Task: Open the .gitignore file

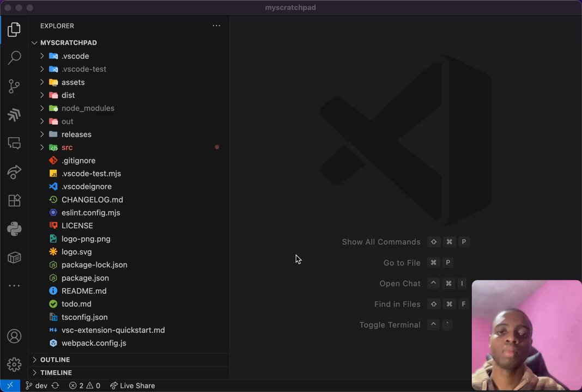Action: point(129,160)
